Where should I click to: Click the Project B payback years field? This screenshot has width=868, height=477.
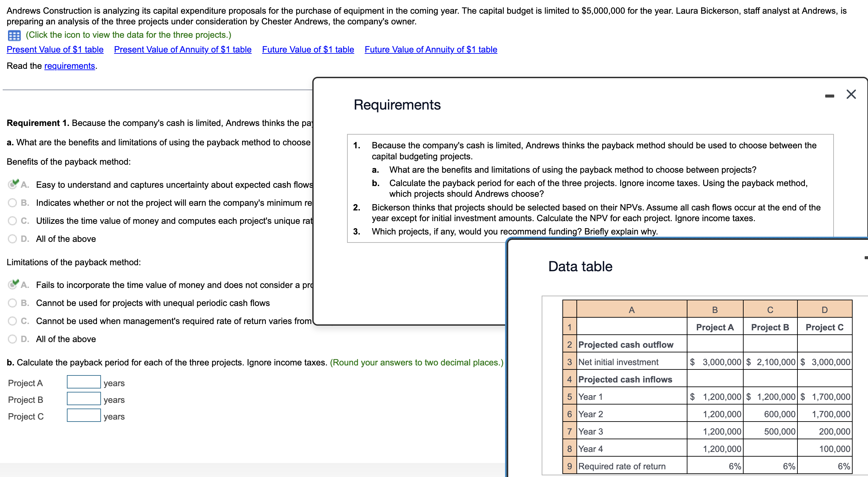coord(84,399)
